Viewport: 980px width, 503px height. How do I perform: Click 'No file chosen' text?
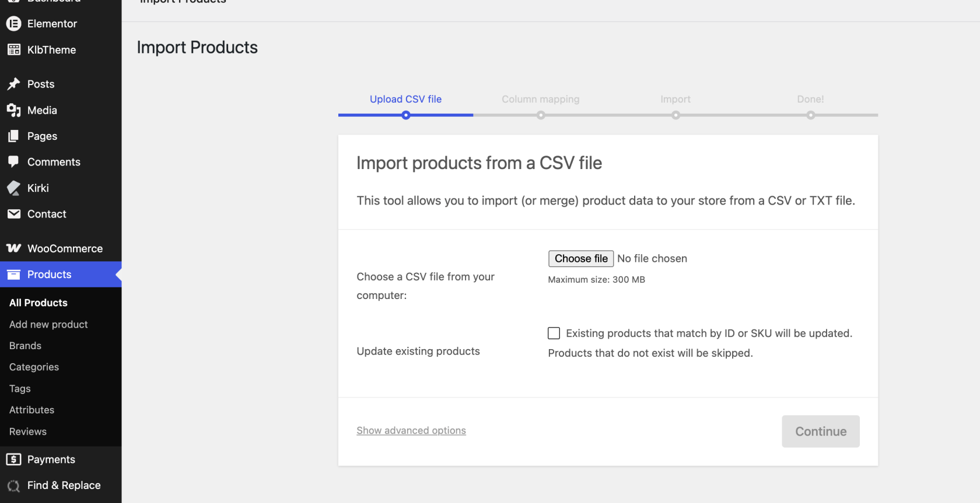[652, 258]
